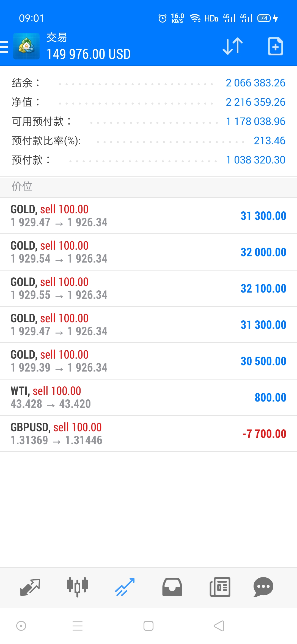Open the Chat messages bubble icon
Viewport: 297px width, 644px height.
tap(263, 587)
